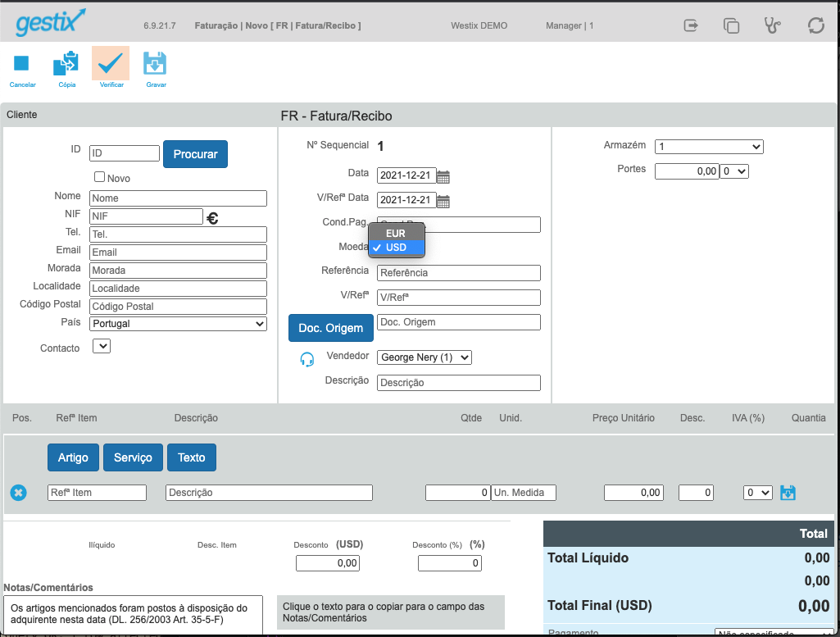The image size is (840, 637).
Task: Click the NIF input field
Action: pos(146,216)
